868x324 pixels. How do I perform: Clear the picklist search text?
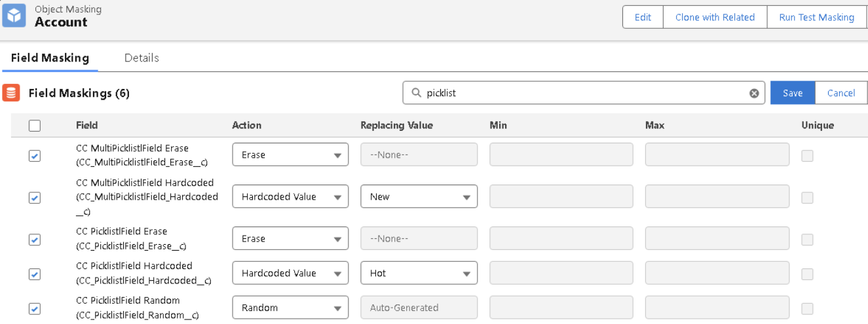pyautogui.click(x=753, y=94)
